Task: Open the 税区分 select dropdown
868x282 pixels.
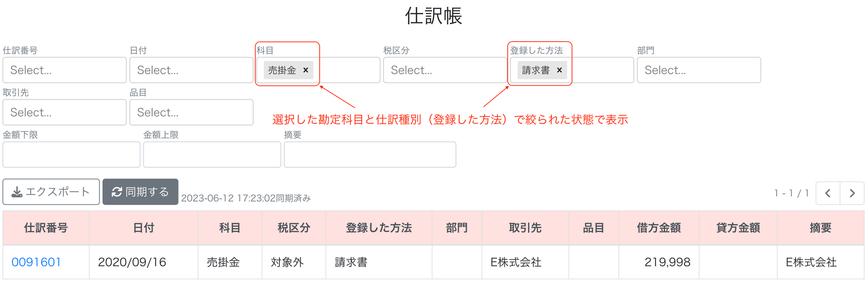Action: [x=445, y=70]
